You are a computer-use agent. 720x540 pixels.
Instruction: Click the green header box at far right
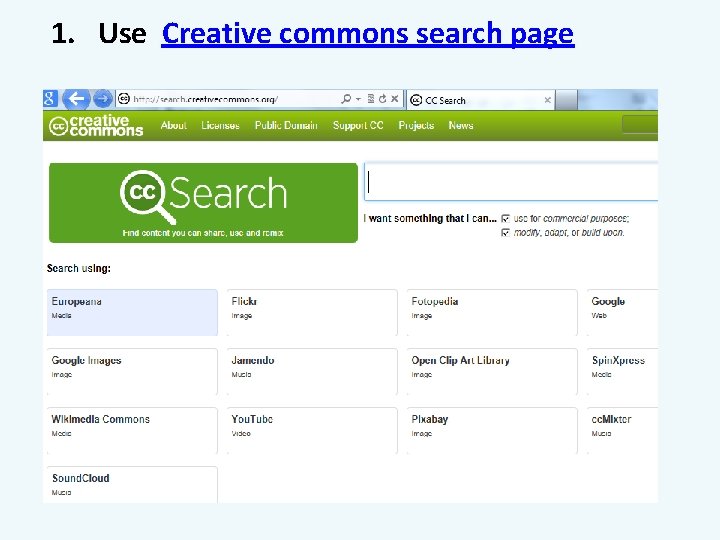[x=640, y=124]
